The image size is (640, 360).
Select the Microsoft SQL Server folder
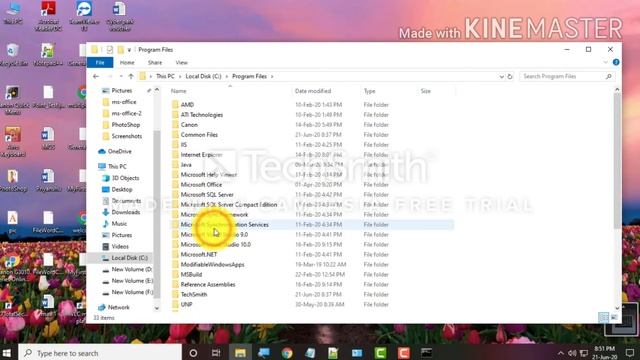pyautogui.click(x=207, y=195)
